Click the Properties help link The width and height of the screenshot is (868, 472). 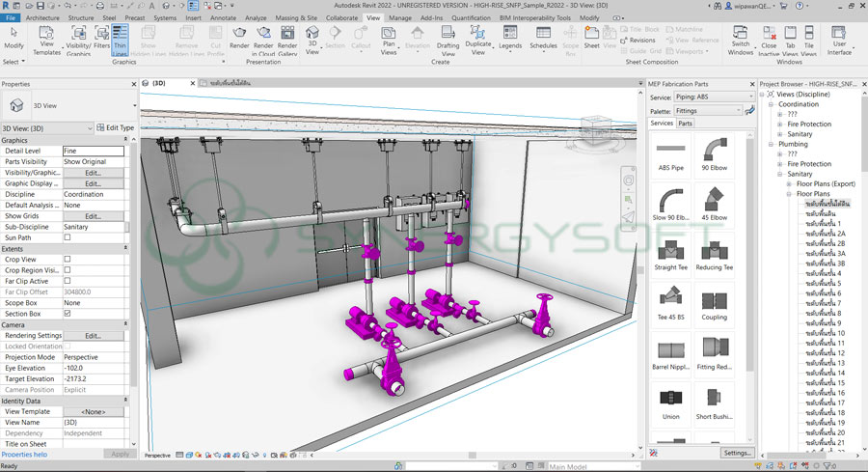(x=24, y=454)
